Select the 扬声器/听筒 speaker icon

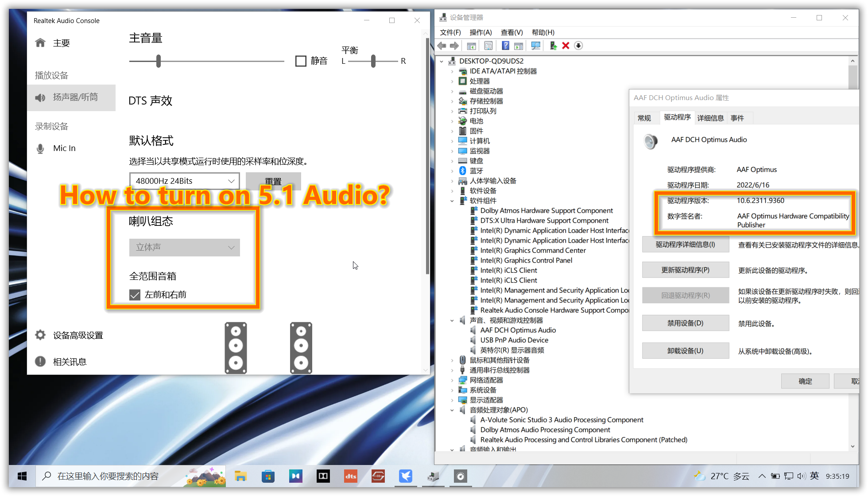40,97
